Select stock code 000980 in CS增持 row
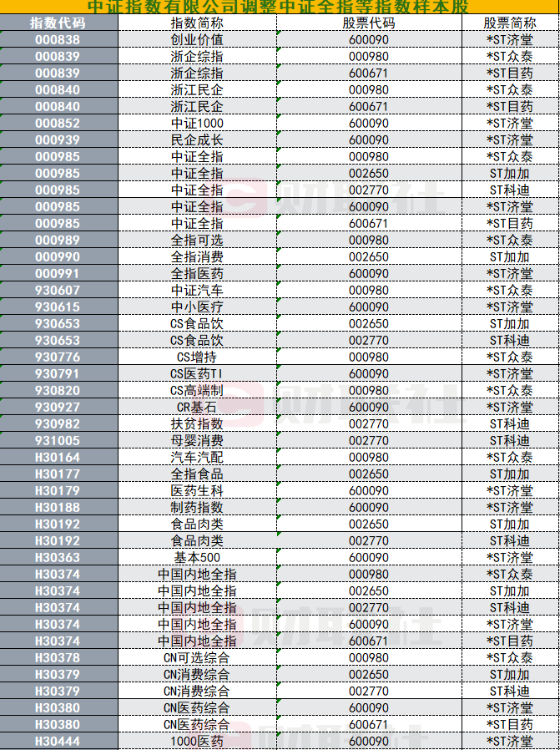This screenshot has height=750, width=560. point(369,357)
